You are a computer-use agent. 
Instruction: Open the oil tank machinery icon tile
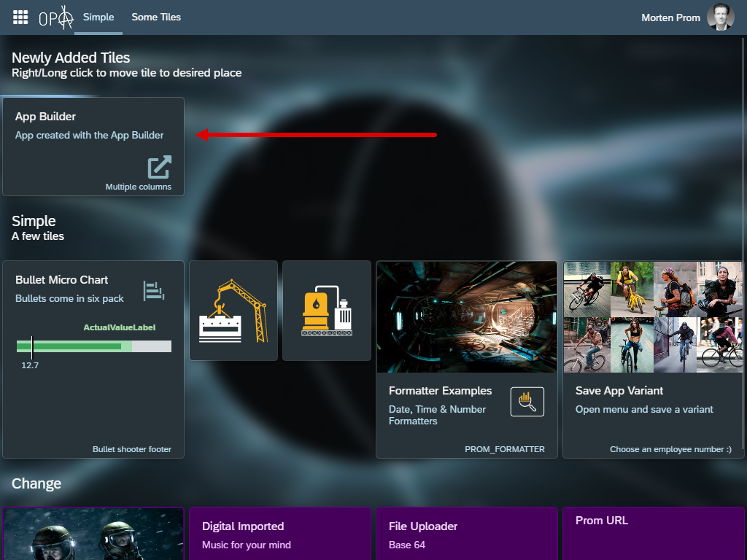pyautogui.click(x=327, y=311)
